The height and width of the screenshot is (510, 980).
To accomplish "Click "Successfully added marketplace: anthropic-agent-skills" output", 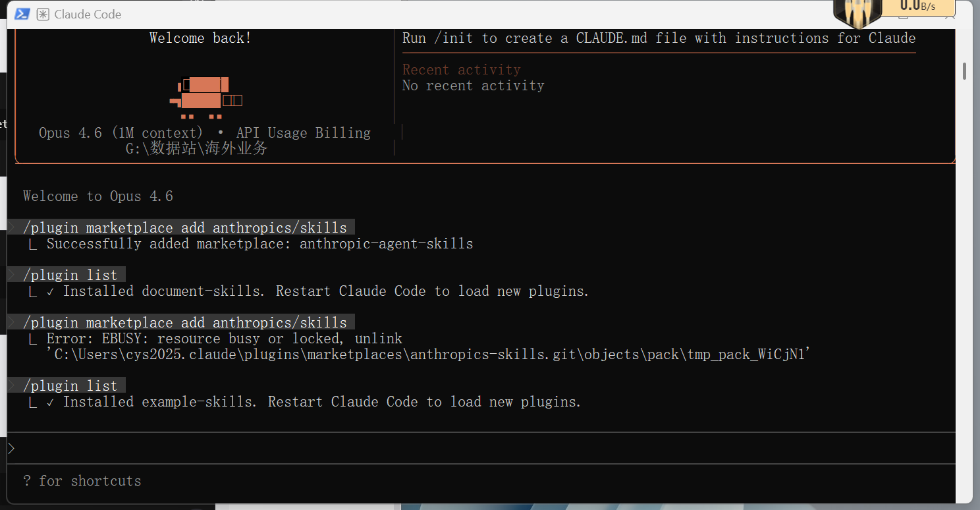I will tap(259, 244).
